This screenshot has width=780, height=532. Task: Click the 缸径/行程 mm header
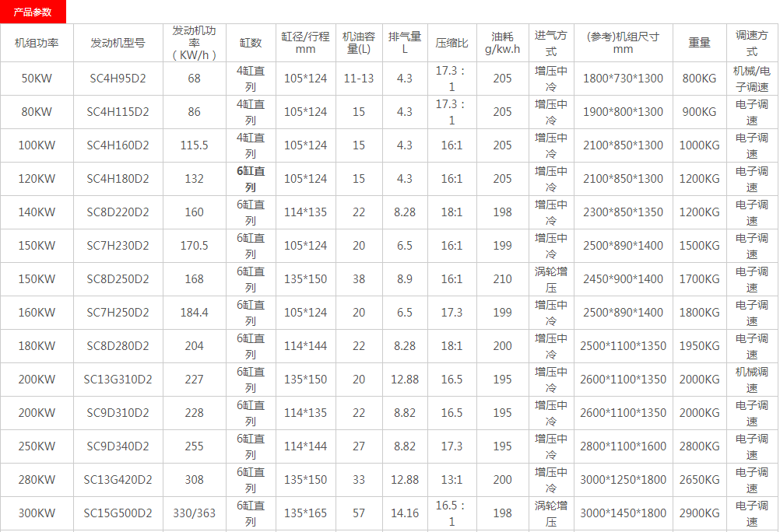click(x=305, y=43)
